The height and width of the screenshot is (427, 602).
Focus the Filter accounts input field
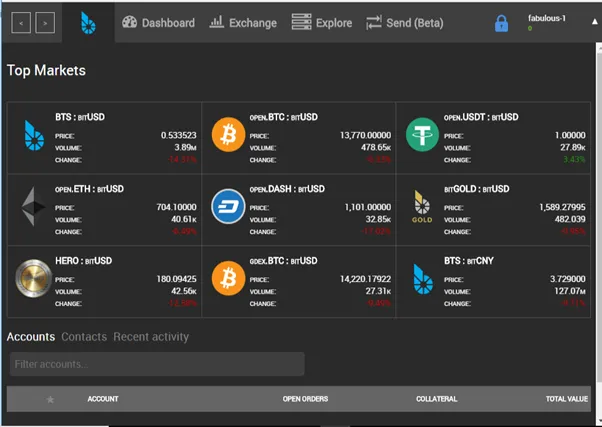point(157,364)
